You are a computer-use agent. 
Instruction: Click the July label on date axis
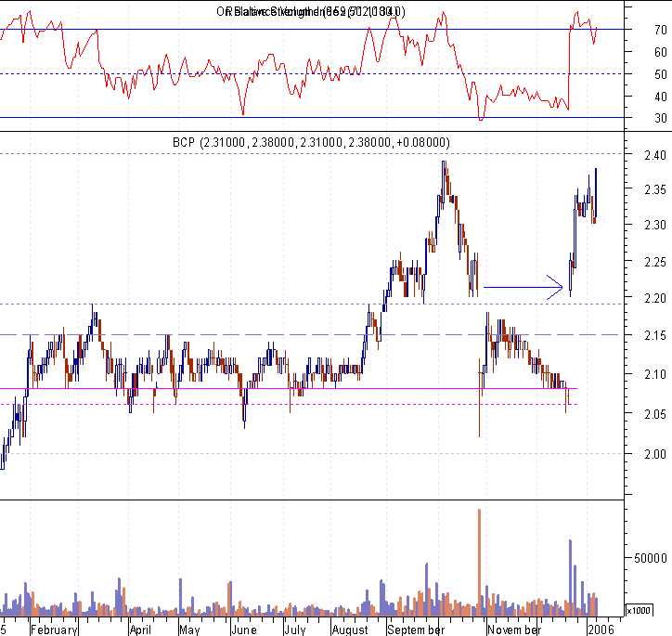[x=295, y=630]
